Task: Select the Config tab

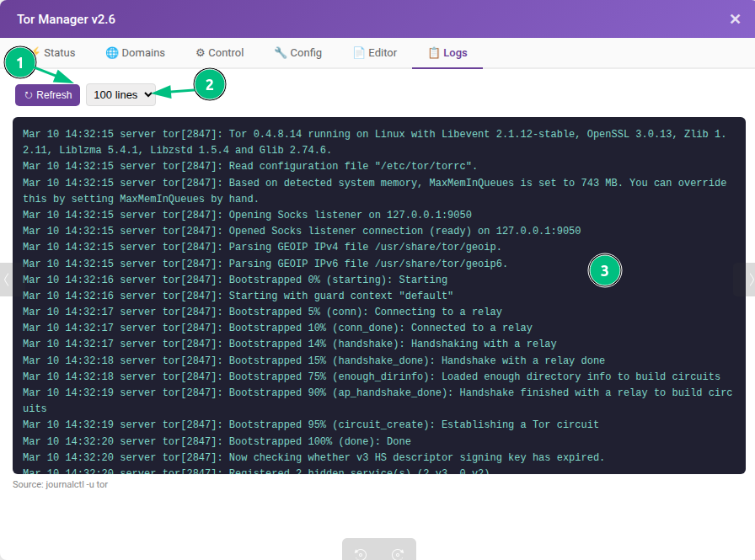Action: (x=298, y=53)
